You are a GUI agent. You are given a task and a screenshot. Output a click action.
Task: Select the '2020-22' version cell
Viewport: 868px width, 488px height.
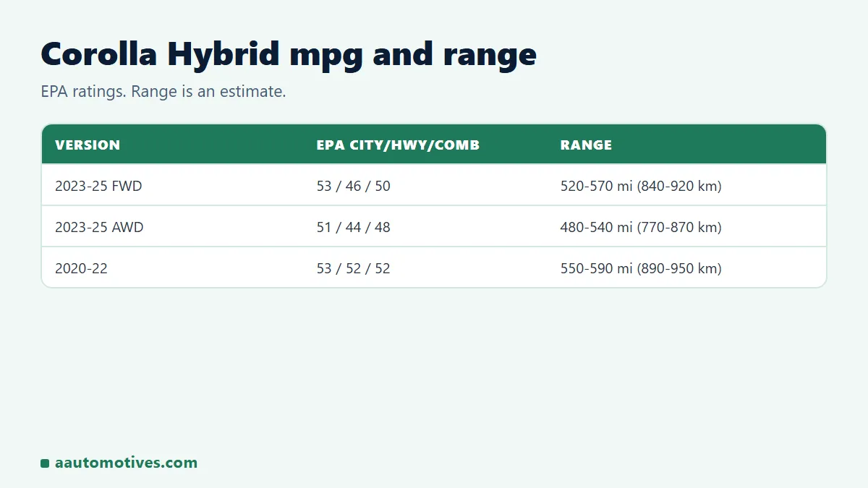click(81, 268)
